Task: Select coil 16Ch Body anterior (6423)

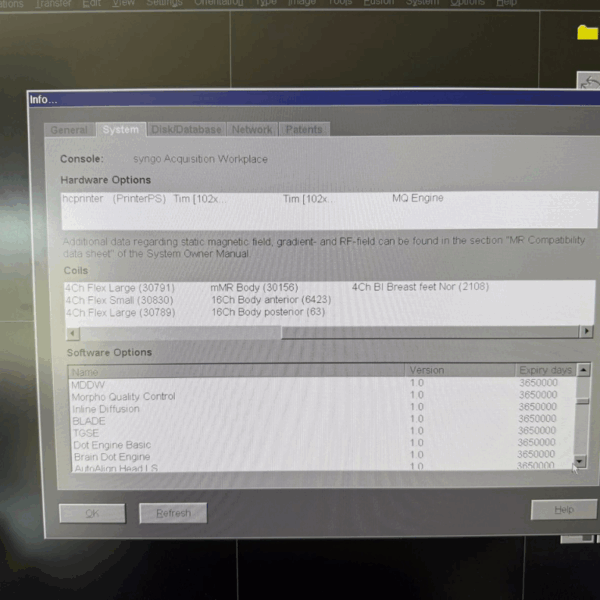Action: pos(271,300)
